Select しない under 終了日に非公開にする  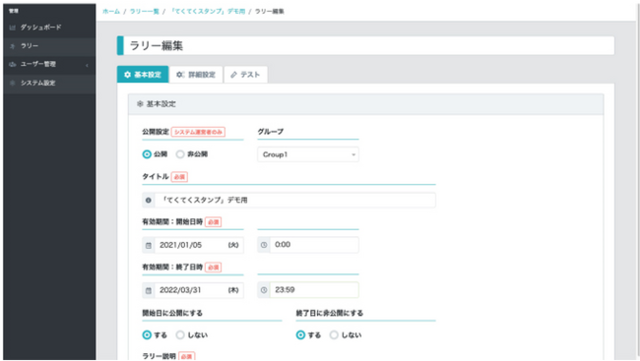(x=334, y=335)
